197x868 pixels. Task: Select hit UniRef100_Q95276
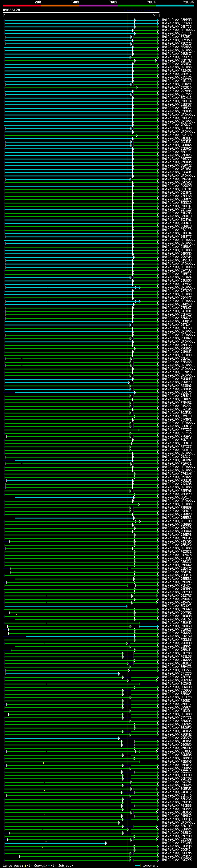177,737
